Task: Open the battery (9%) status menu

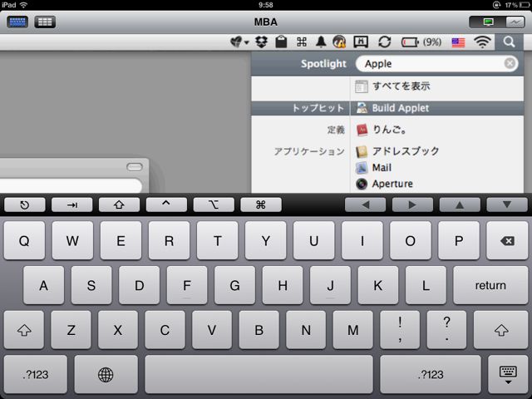Action: [x=421, y=42]
